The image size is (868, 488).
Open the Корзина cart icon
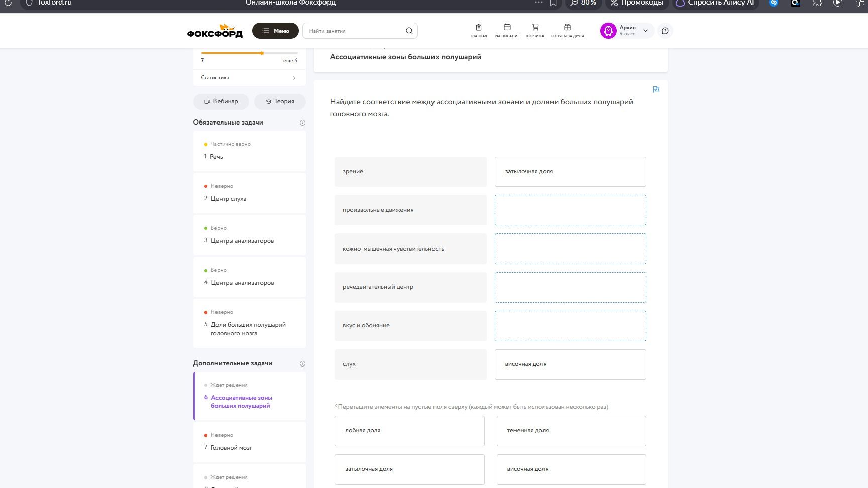click(x=535, y=30)
